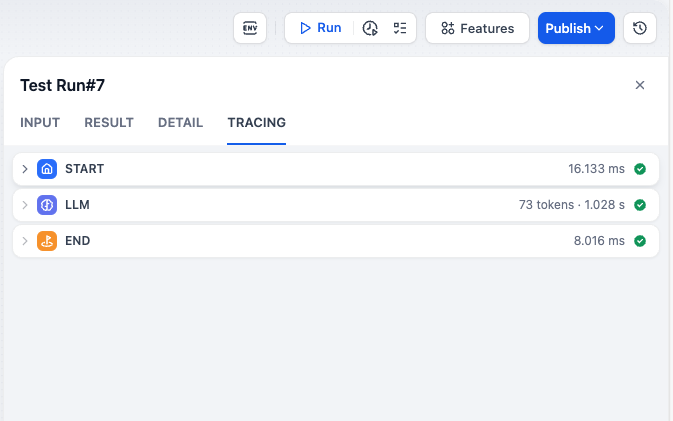
Task: Open the Features panel
Action: [x=478, y=28]
